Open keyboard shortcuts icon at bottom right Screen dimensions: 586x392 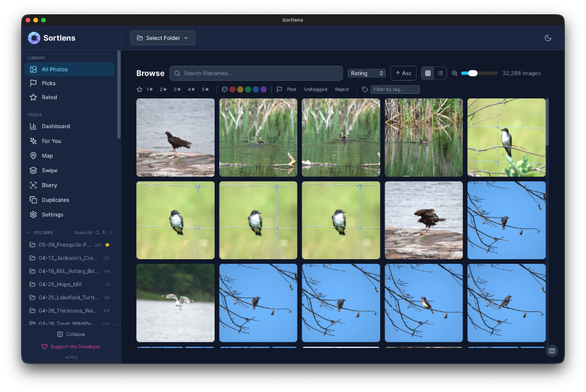click(552, 351)
